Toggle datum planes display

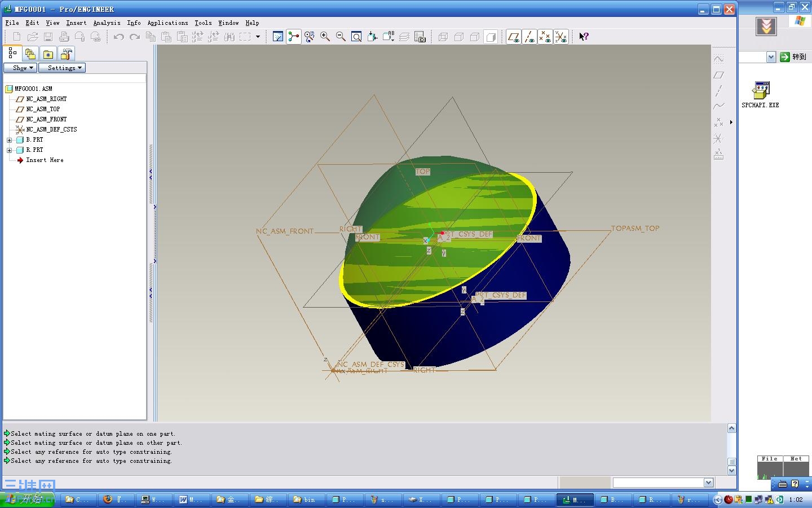tap(513, 37)
